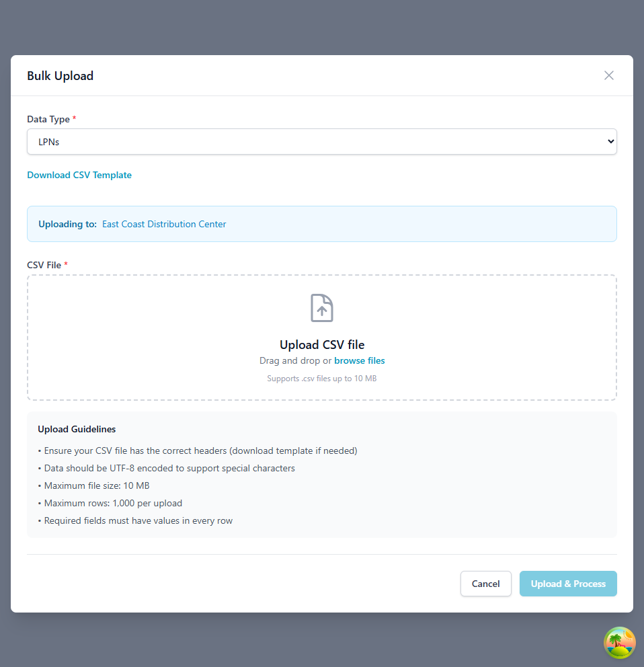
Task: Click the tropical island logo at bottom right
Action: point(619,643)
